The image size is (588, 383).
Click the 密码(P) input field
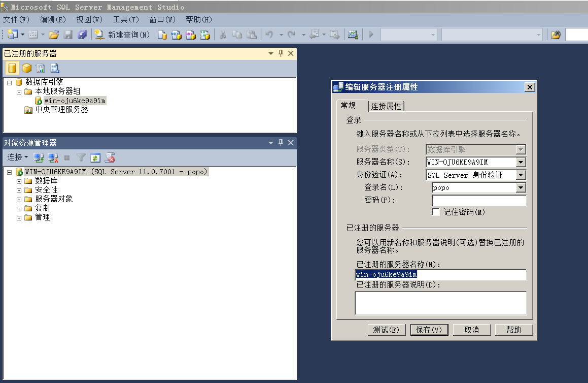coord(479,201)
